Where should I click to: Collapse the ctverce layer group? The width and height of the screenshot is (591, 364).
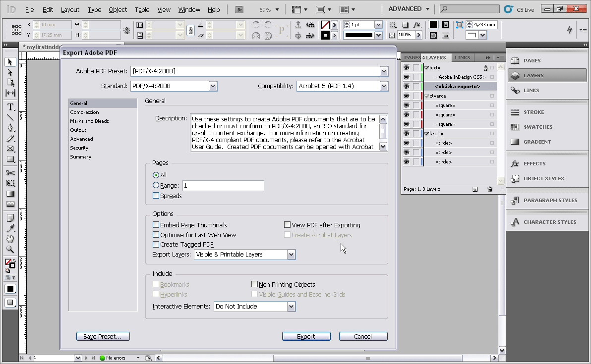(x=427, y=96)
